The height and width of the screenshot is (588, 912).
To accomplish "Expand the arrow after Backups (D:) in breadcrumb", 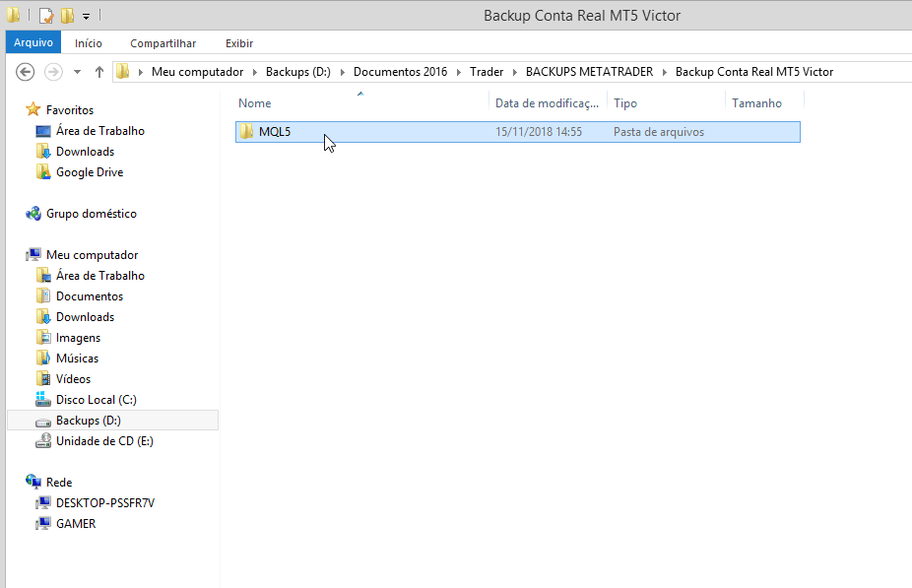I will click(342, 72).
